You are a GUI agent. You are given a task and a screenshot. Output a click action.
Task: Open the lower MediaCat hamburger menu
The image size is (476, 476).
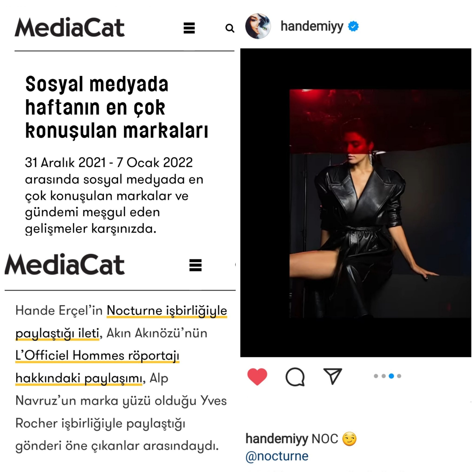(x=195, y=265)
